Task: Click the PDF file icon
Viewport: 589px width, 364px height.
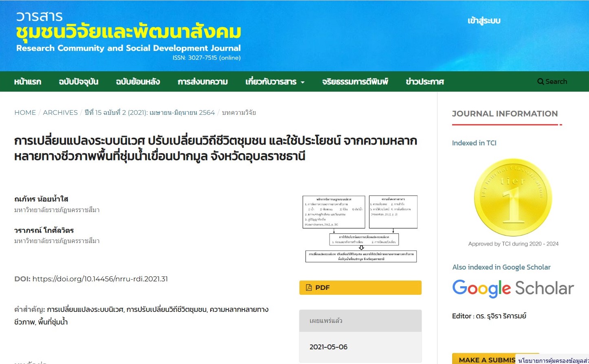Action: click(309, 287)
